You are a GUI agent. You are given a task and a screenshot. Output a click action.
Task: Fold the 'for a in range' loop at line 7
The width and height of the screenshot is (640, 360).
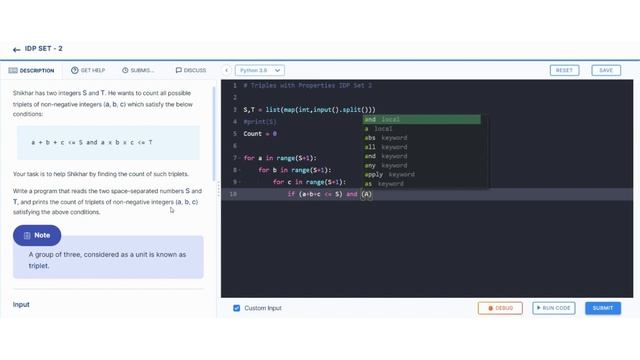(x=240, y=158)
